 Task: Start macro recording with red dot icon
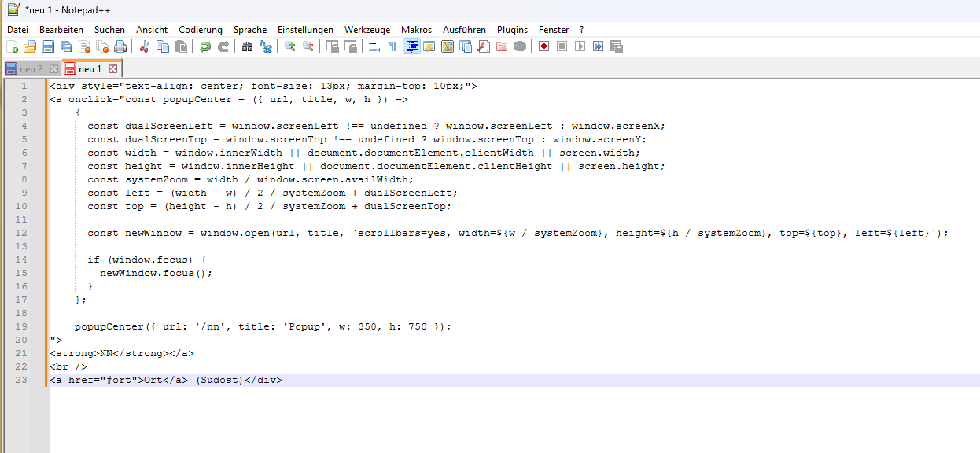click(543, 47)
